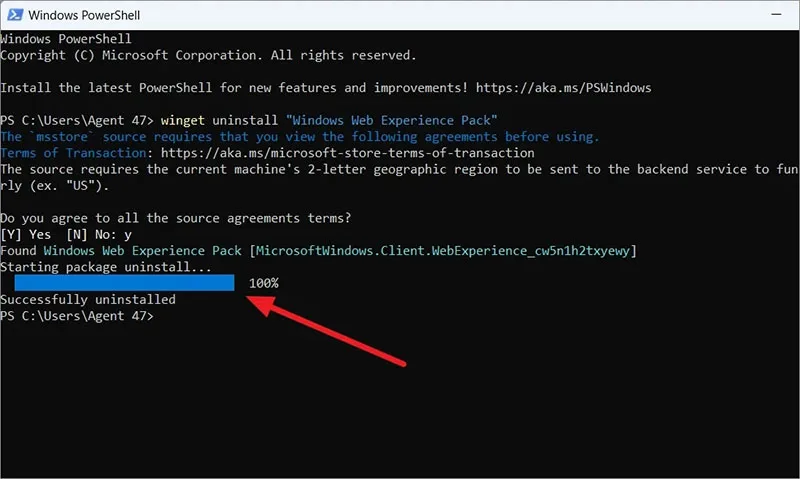Click the "The `msstore` source requires" blue line
Image resolution: width=800 pixels, height=479 pixels.
tap(299, 137)
